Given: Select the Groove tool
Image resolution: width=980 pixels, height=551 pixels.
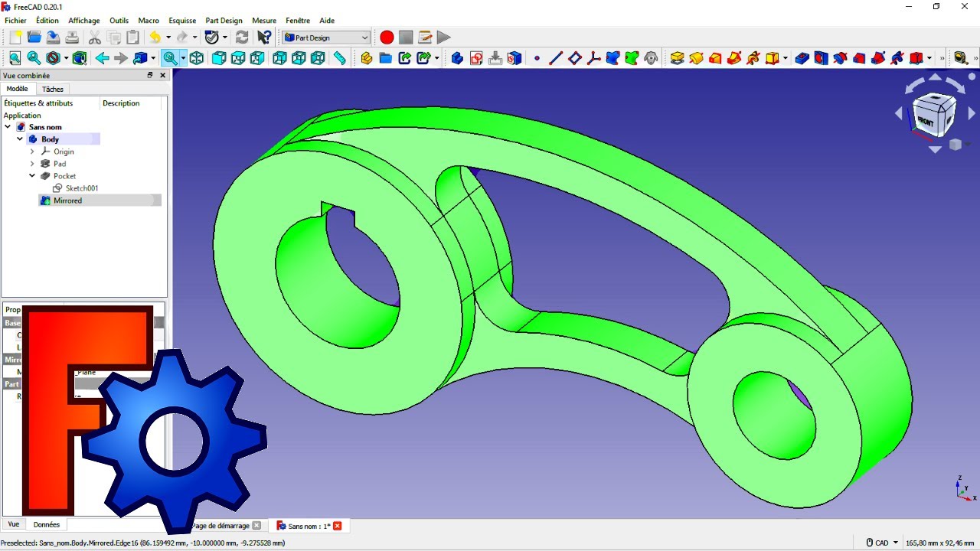Looking at the screenshot, I should [840, 58].
